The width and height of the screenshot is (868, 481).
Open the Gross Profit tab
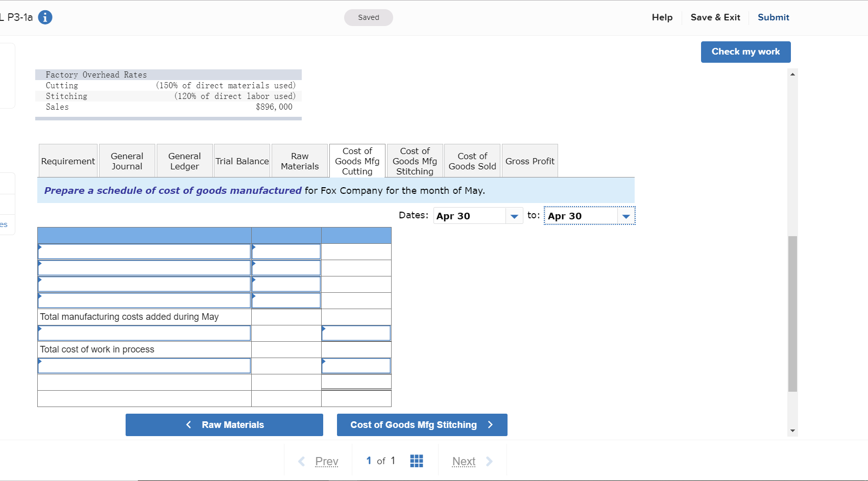(x=530, y=161)
